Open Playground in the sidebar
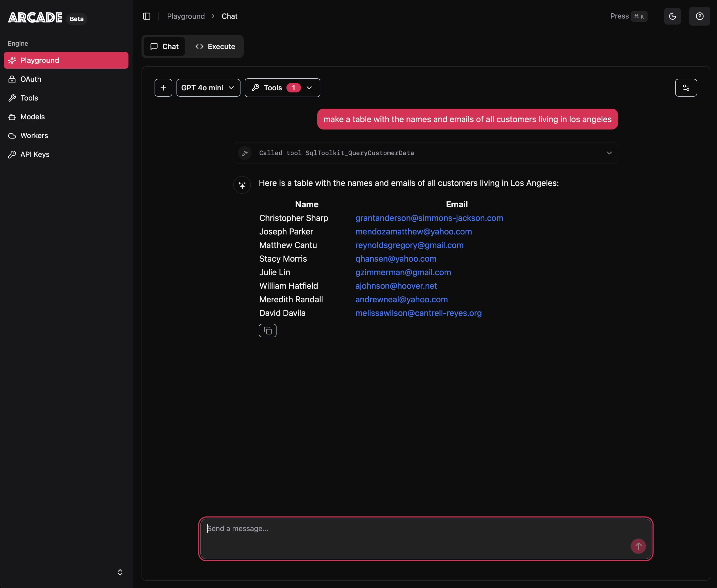Image resolution: width=717 pixels, height=588 pixels. (x=66, y=60)
